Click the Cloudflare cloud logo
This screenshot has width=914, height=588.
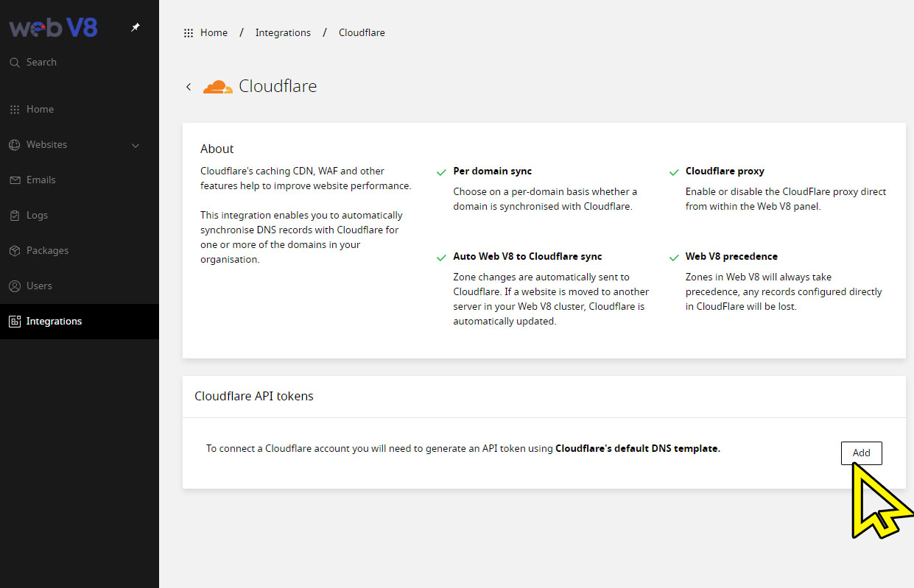pyautogui.click(x=217, y=87)
